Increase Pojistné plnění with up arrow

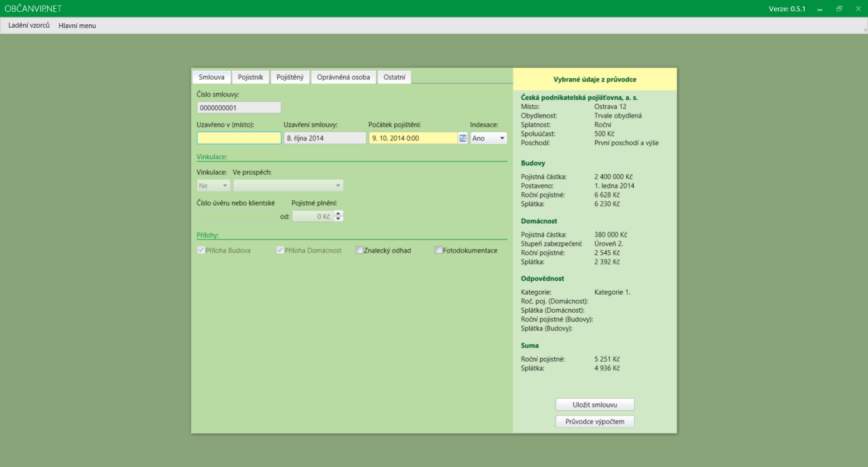point(339,213)
